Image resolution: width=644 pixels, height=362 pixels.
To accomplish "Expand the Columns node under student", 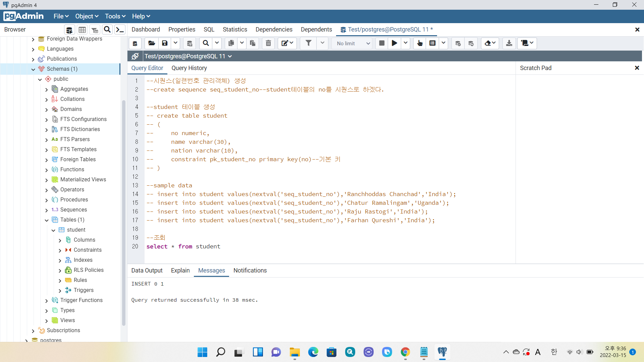I will 60,240.
